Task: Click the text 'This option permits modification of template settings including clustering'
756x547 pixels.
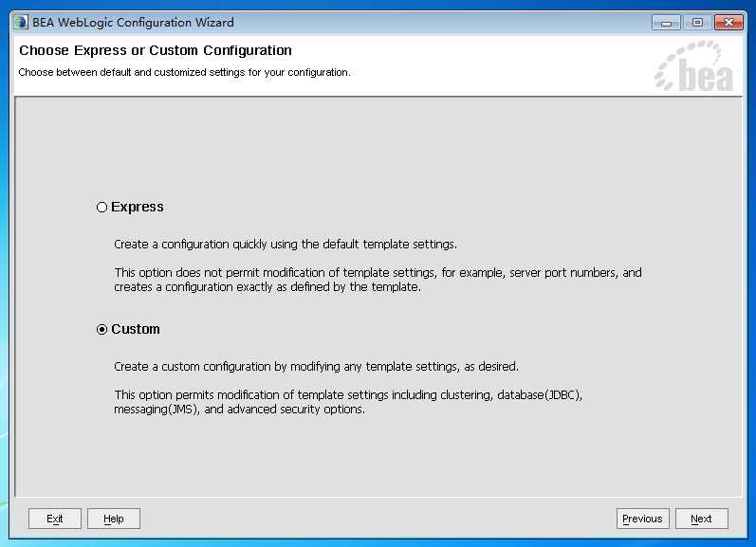Action: coord(304,395)
